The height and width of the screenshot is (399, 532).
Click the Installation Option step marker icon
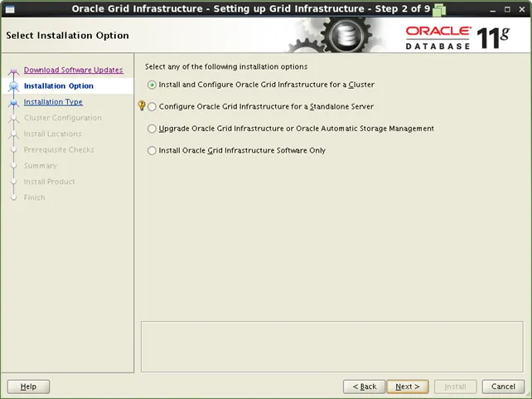[12, 86]
